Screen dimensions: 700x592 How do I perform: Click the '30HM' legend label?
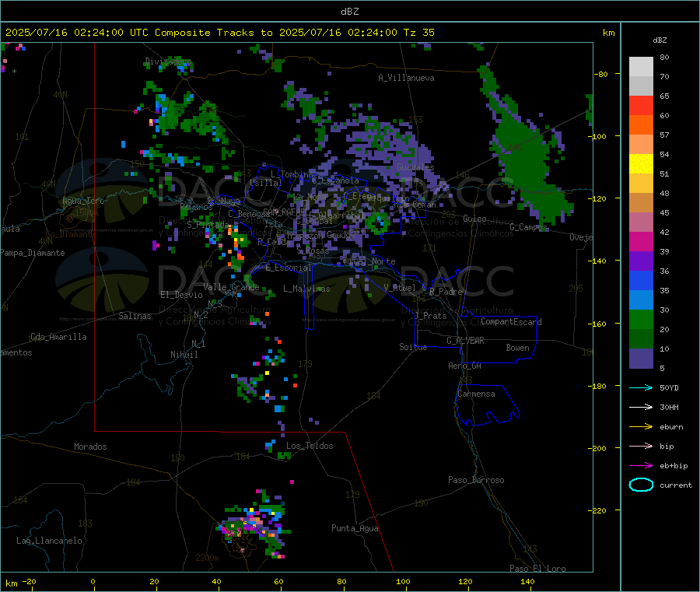669,407
